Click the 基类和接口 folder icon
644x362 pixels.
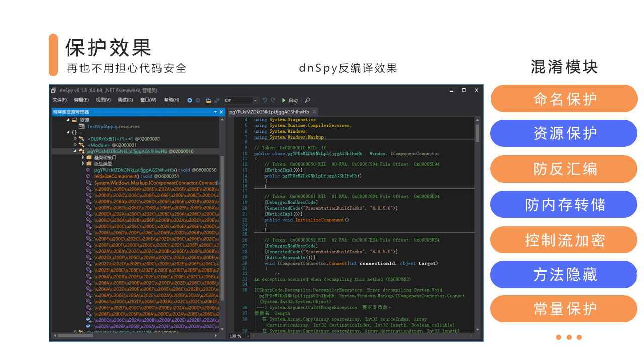coord(89,157)
